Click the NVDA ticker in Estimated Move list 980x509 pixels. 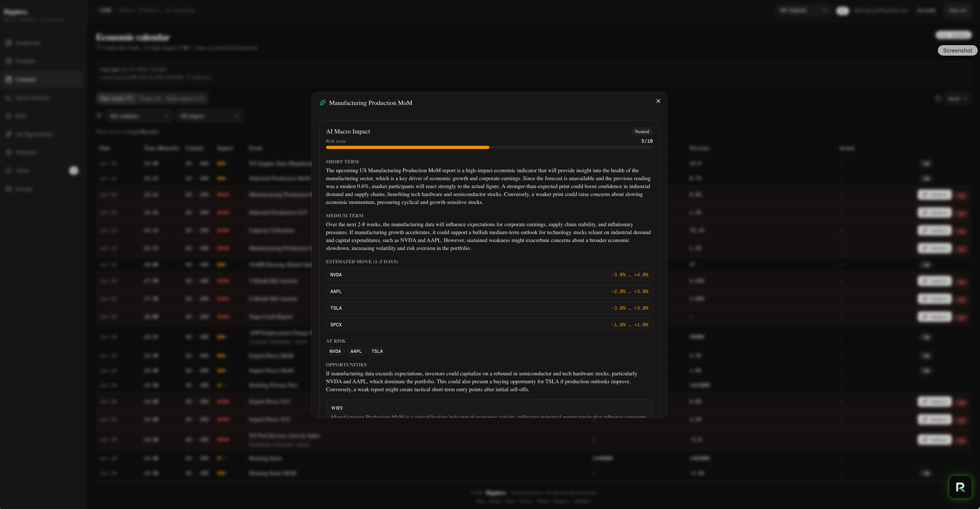pyautogui.click(x=336, y=275)
